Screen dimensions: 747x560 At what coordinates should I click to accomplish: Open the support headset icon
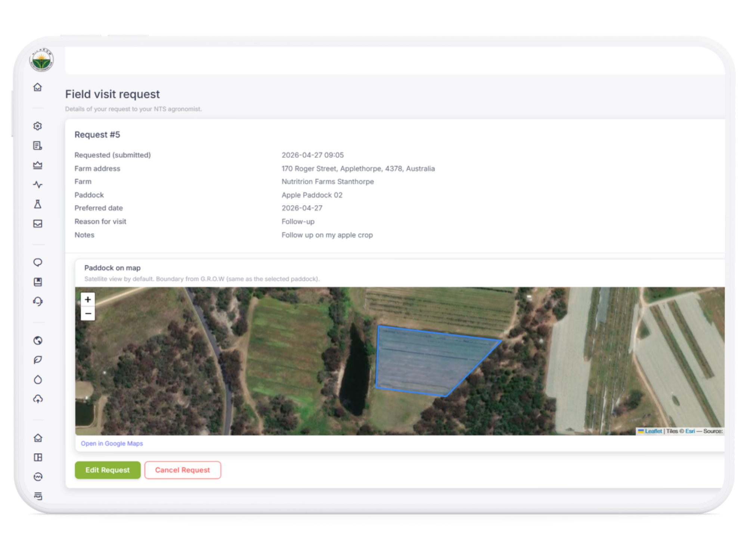38,301
